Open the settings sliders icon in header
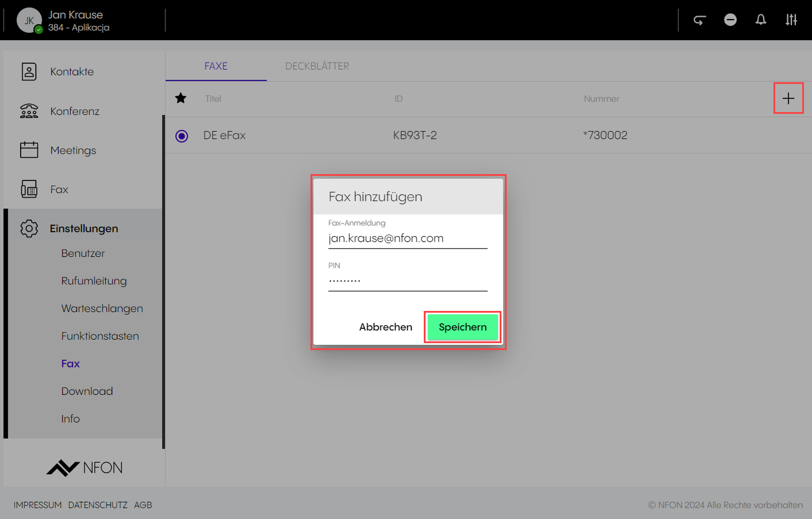 [x=791, y=20]
